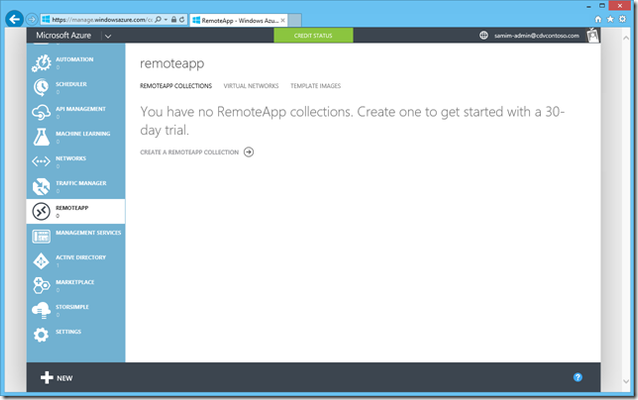Select StorSimple cloud icon
This screenshot has height=400, width=638.
click(42, 310)
